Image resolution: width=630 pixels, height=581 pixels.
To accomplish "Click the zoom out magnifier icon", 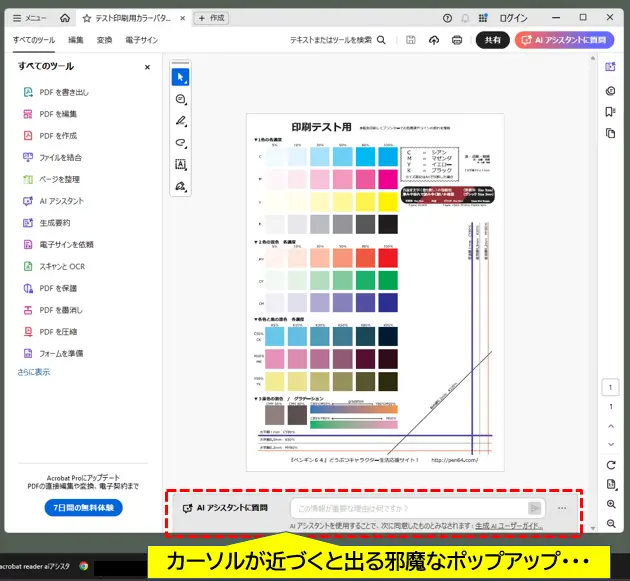I will coord(611,524).
